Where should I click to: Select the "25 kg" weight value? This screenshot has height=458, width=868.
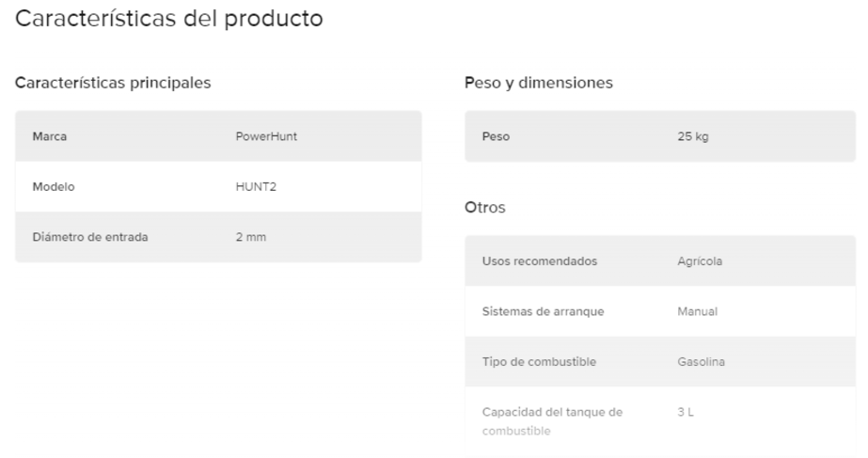pyautogui.click(x=693, y=136)
